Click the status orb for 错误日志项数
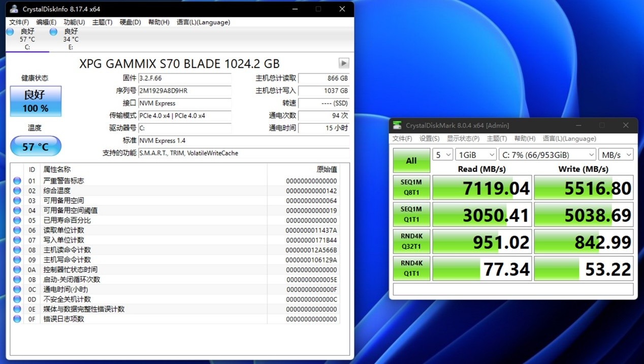 click(17, 319)
